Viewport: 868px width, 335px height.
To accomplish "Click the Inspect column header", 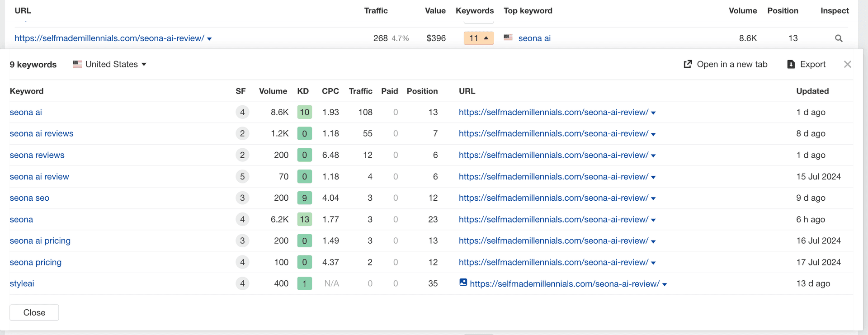I will (x=835, y=10).
